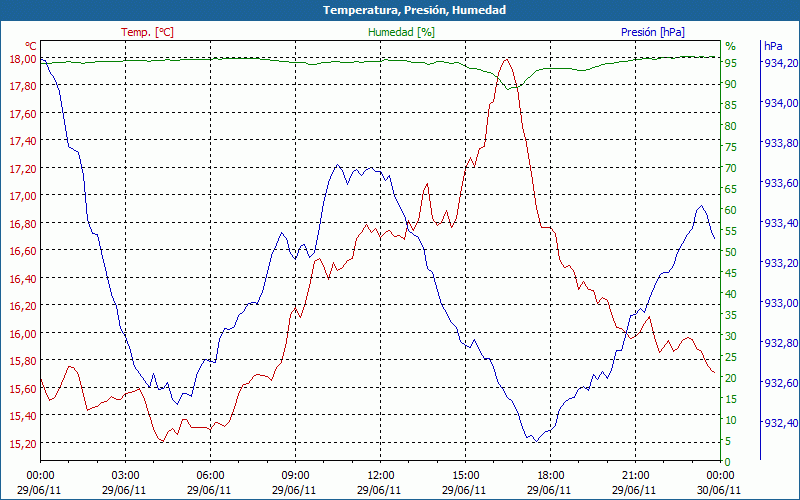
Task: Click the '55' humidity axis value
Action: pyautogui.click(x=731, y=231)
